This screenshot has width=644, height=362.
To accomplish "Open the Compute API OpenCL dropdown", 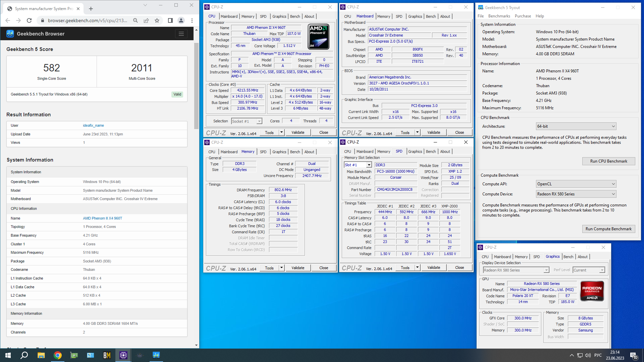I will coord(576,184).
